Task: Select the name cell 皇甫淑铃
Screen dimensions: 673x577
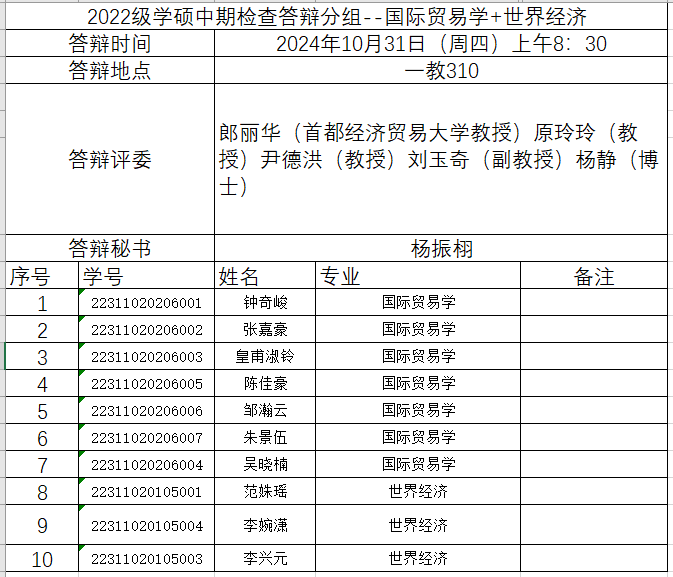Action: 265,357
